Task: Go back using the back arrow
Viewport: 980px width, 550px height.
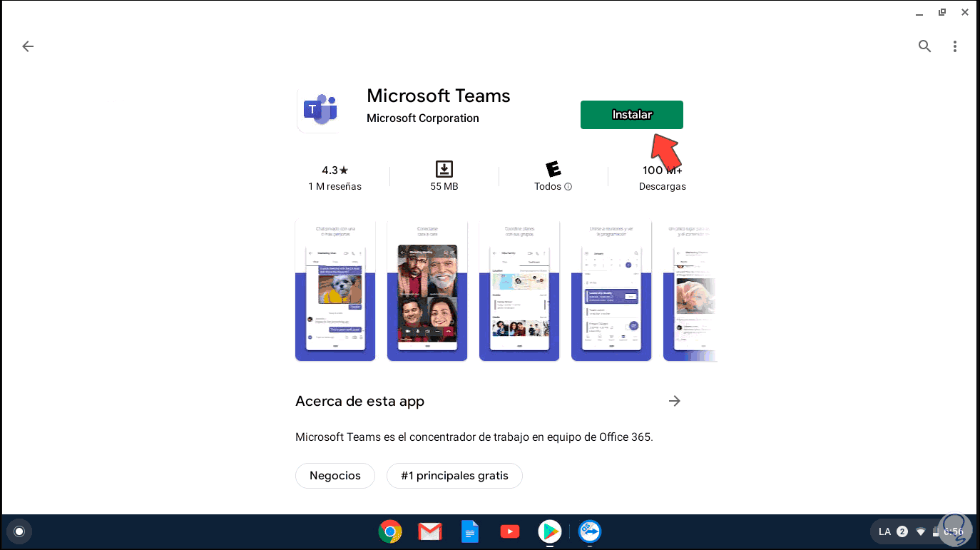Action: coord(28,46)
